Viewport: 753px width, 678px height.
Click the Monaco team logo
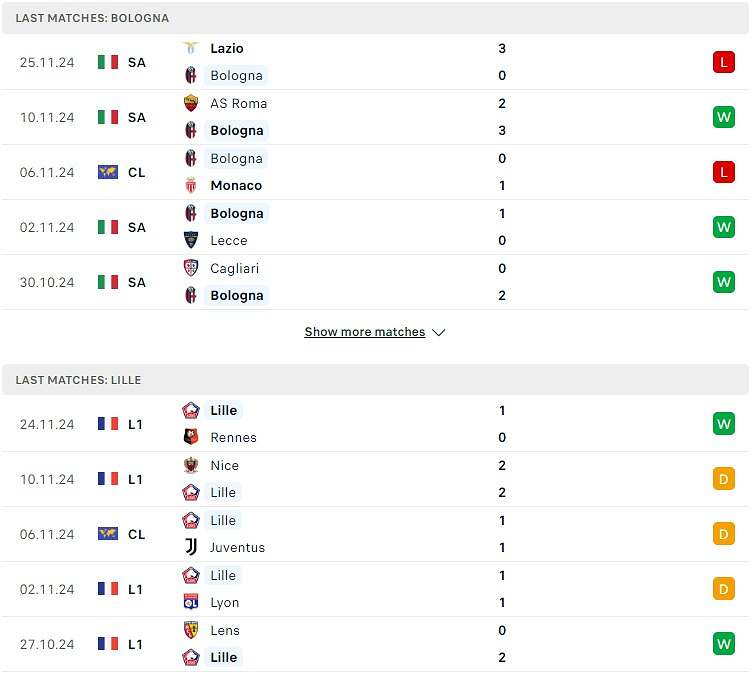(x=191, y=185)
